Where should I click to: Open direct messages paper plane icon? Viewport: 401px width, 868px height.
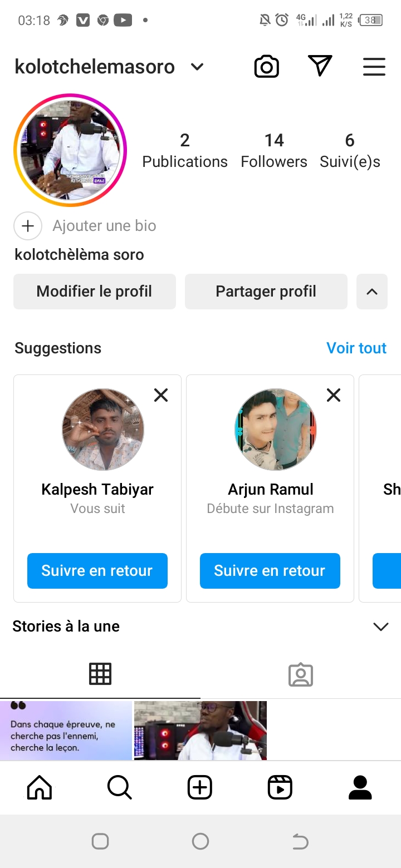click(x=320, y=66)
